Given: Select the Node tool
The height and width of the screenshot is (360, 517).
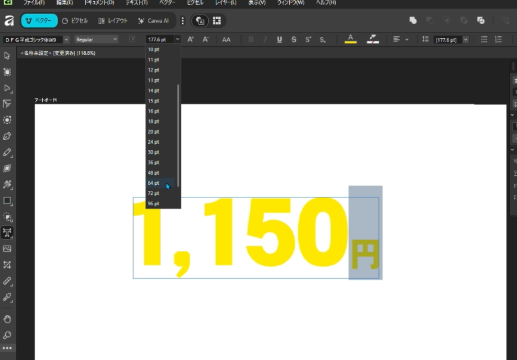Looking at the screenshot, I should point(7,88).
